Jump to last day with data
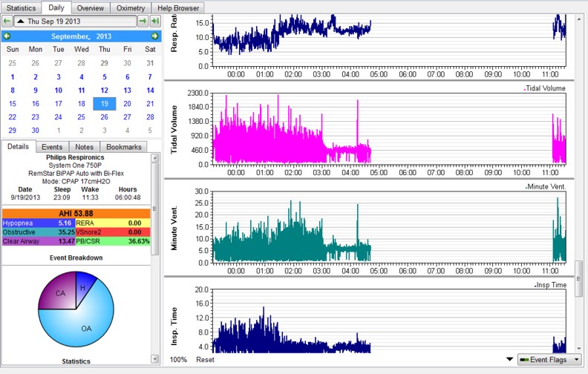 tap(155, 22)
